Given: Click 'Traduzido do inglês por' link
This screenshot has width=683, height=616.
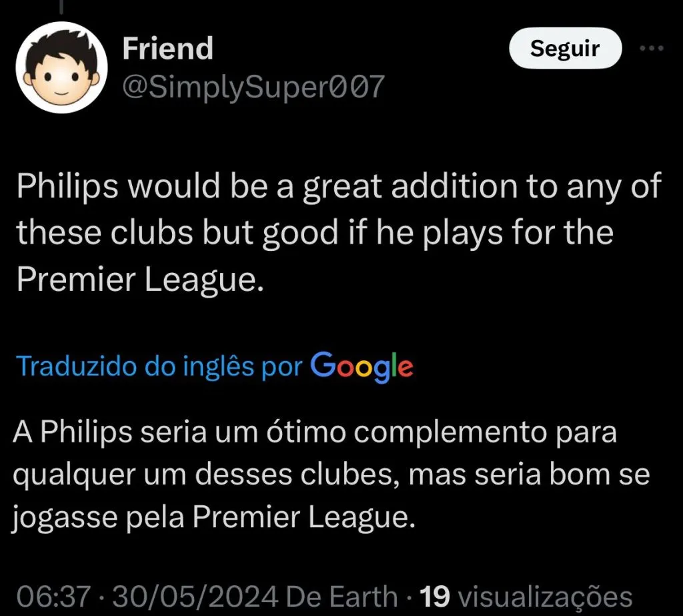Looking at the screenshot, I should point(159,366).
